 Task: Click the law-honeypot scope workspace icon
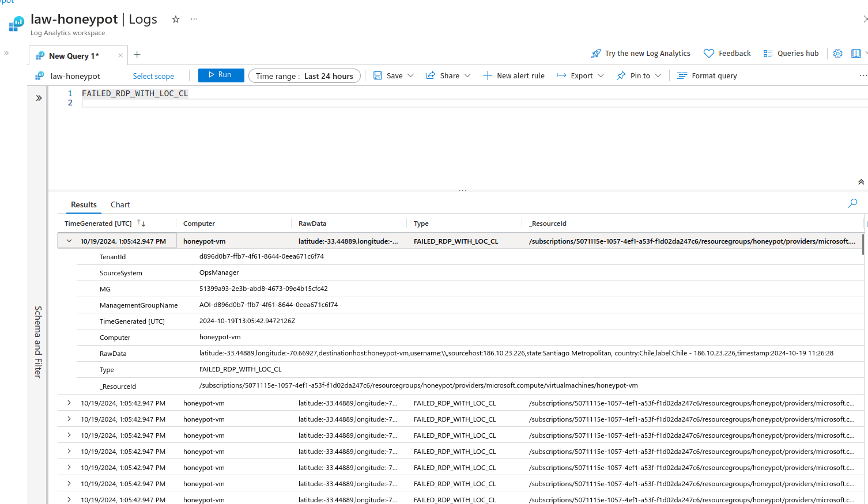point(40,75)
